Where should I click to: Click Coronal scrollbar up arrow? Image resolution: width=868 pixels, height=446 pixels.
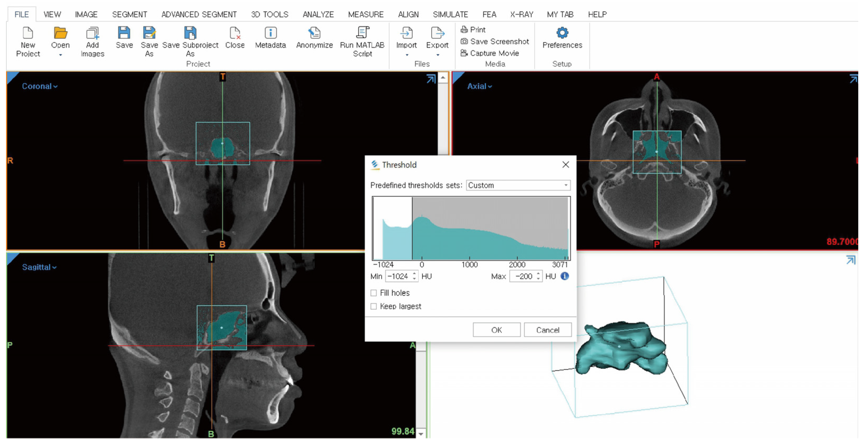point(443,77)
